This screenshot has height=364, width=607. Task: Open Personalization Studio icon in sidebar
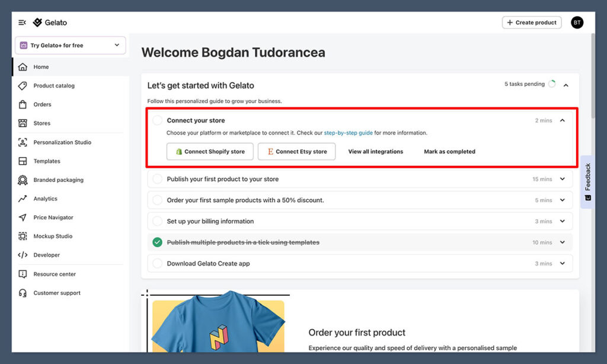click(x=23, y=142)
